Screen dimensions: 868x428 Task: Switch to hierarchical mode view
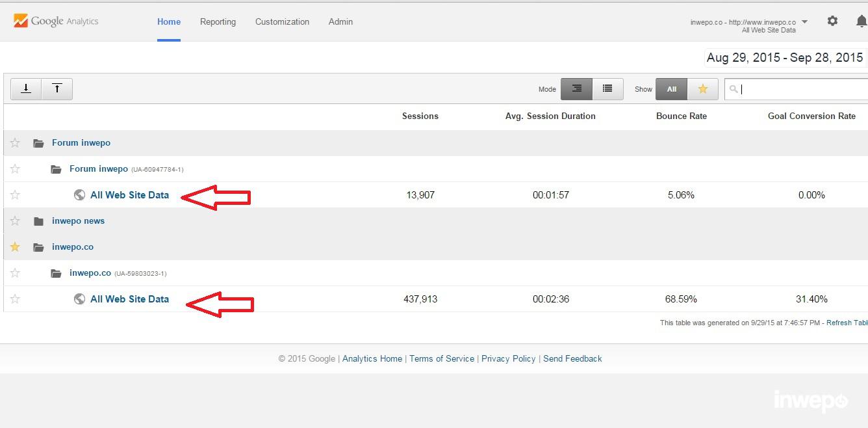coord(576,89)
